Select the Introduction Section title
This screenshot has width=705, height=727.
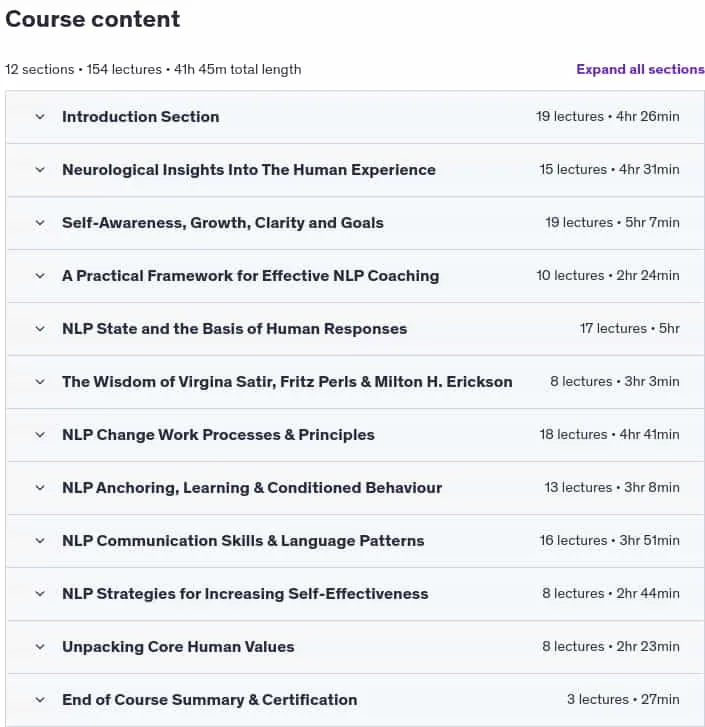coord(140,117)
